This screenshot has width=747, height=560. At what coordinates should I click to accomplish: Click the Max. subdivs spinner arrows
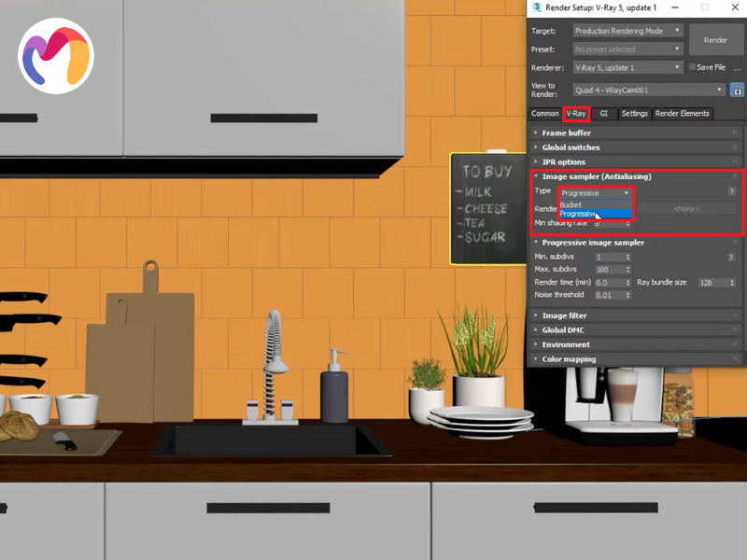[x=627, y=270]
